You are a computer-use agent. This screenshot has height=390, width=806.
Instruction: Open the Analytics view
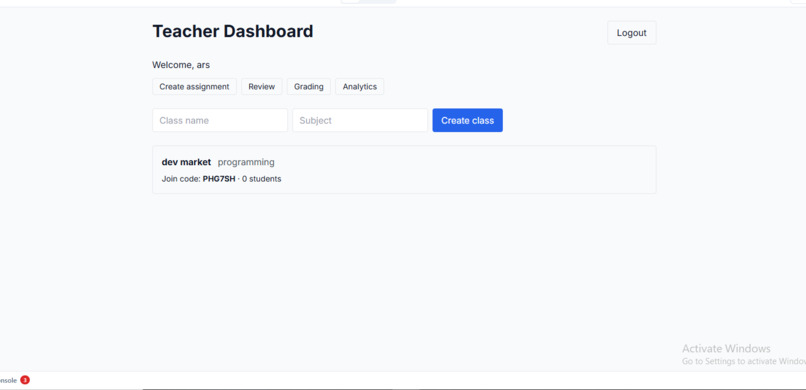(359, 86)
